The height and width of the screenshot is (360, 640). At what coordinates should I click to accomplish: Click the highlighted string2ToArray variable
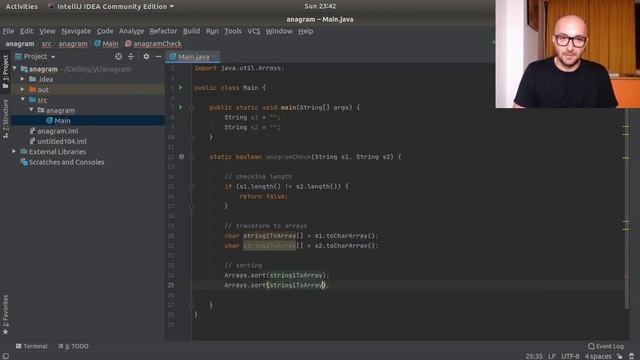(269, 246)
